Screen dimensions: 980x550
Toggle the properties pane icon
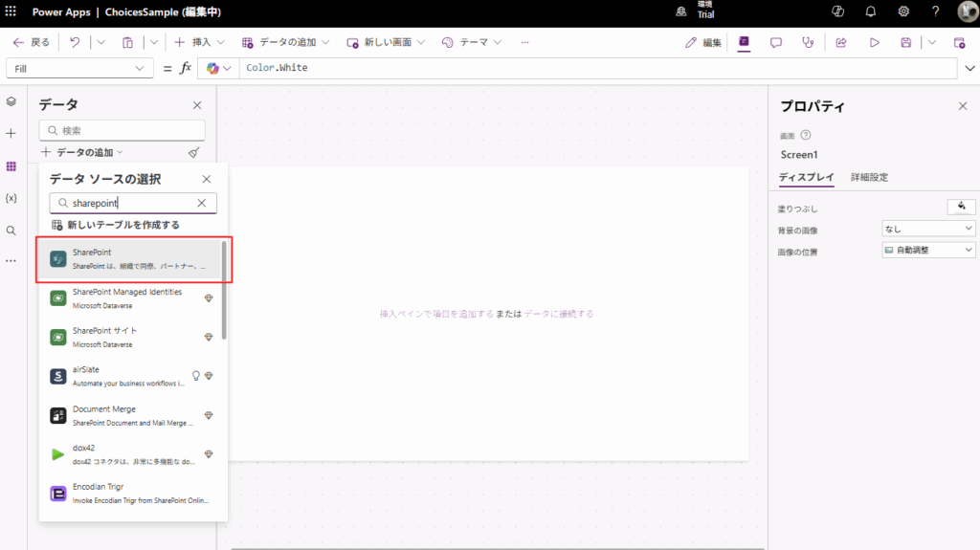[744, 42]
